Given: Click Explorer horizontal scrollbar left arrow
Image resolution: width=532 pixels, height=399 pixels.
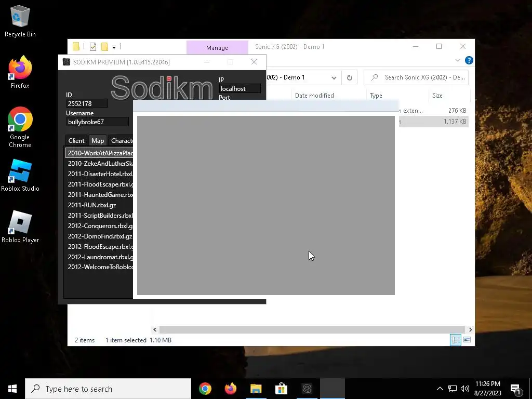Looking at the screenshot, I should tap(155, 329).
